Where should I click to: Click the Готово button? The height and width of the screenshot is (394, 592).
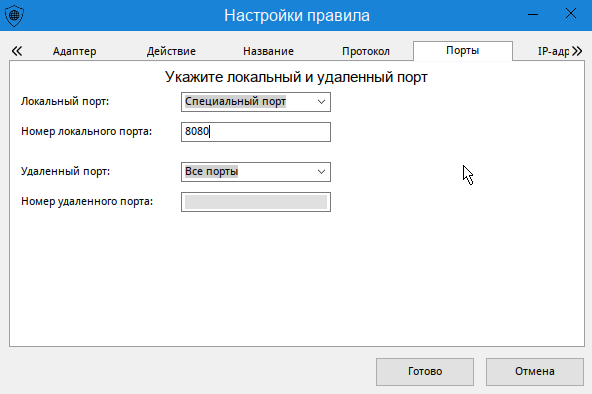425,372
